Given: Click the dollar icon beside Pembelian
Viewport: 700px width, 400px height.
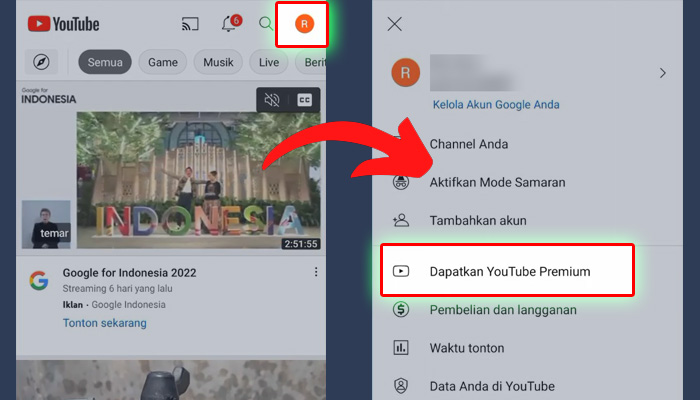Looking at the screenshot, I should (401, 309).
